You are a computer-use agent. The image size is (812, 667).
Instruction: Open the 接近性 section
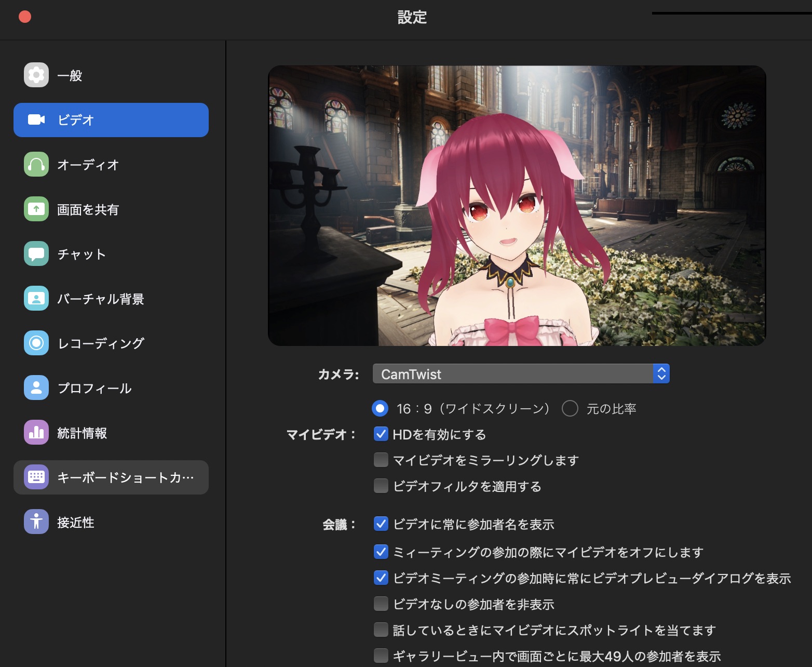point(111,522)
